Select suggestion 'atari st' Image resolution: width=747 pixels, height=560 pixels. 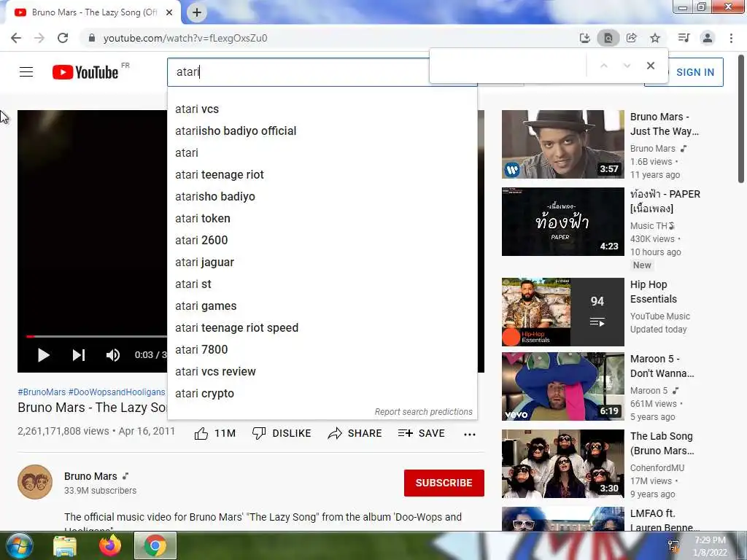pyautogui.click(x=322, y=284)
